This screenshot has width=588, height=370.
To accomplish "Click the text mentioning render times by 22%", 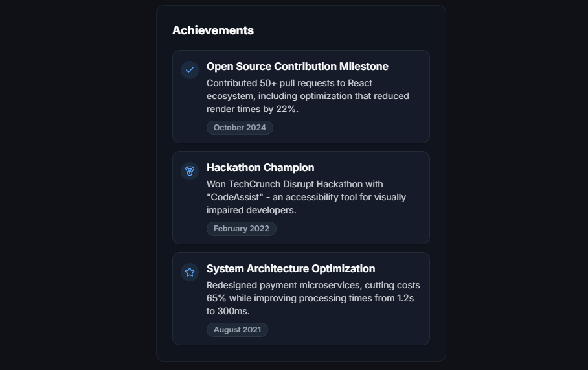I will click(253, 110).
